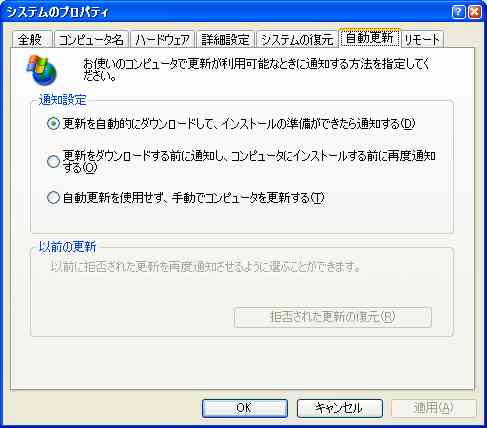Image resolution: width=487 pixels, height=428 pixels.
Task: Confirm with the OK button
Action: click(245, 408)
